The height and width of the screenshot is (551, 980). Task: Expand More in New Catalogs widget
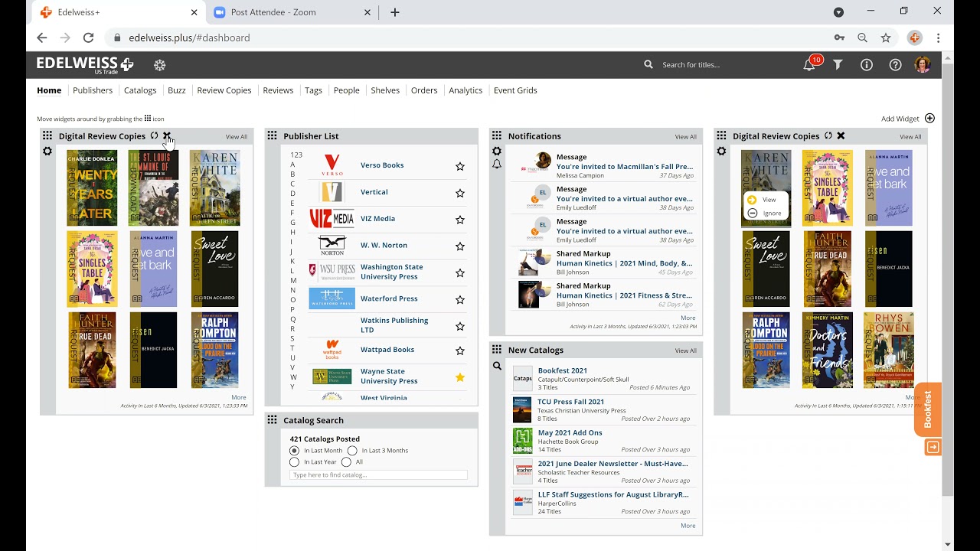[x=688, y=526]
